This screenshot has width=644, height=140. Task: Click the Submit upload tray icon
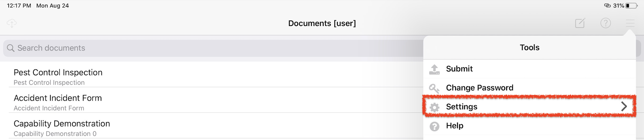click(x=434, y=69)
